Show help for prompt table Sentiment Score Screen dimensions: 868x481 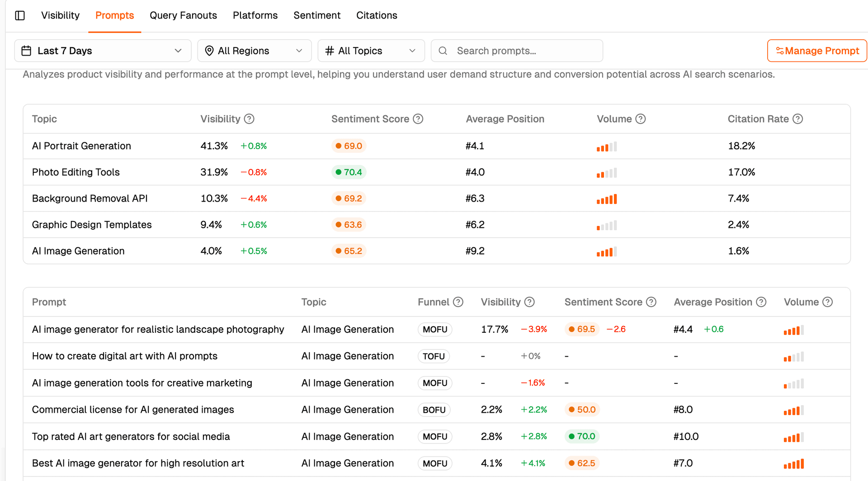(651, 302)
